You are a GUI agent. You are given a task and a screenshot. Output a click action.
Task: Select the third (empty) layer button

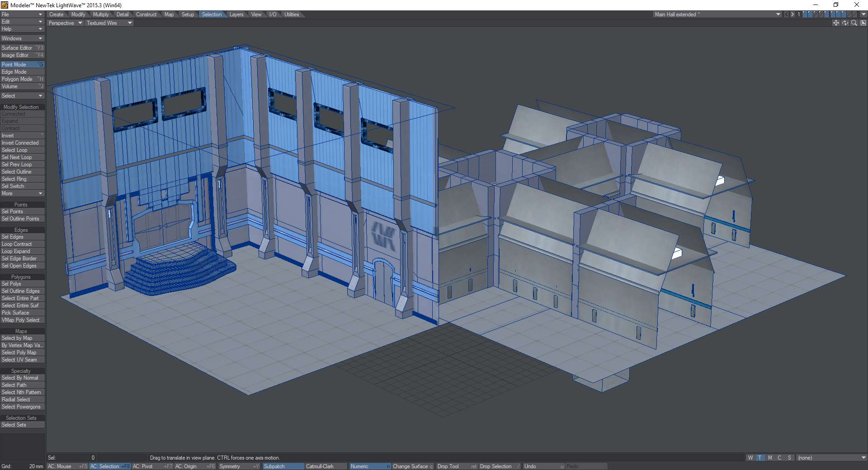click(816, 14)
